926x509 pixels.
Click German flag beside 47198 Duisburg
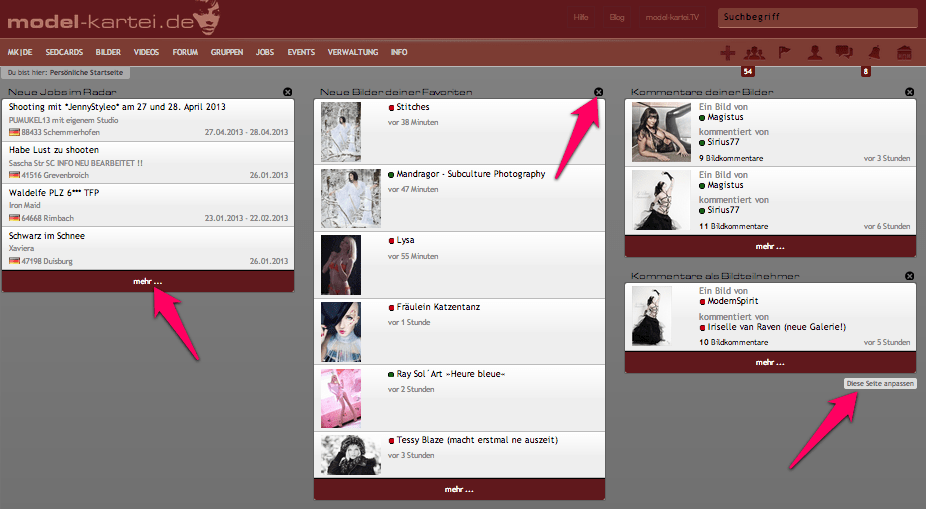click(14, 260)
